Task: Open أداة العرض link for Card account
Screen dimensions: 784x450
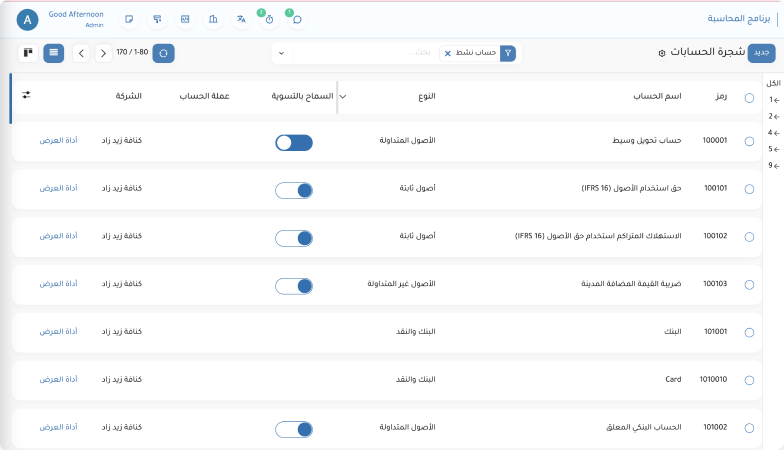Action: 58,379
